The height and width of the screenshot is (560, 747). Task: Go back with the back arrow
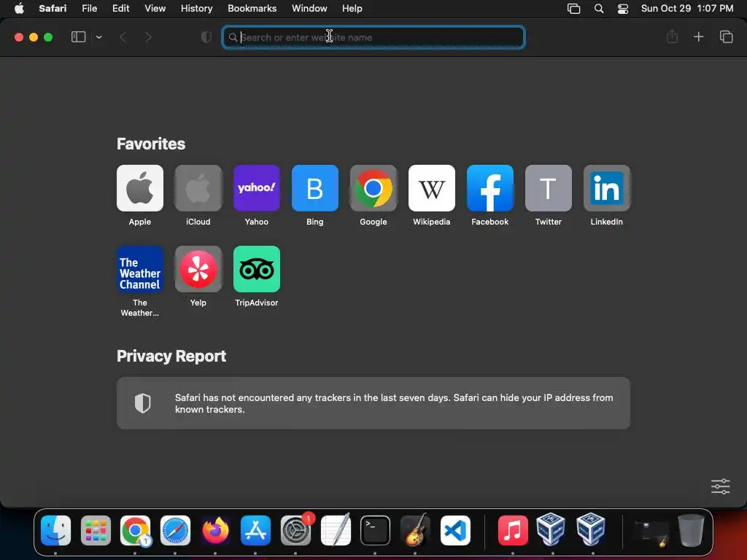tap(123, 37)
